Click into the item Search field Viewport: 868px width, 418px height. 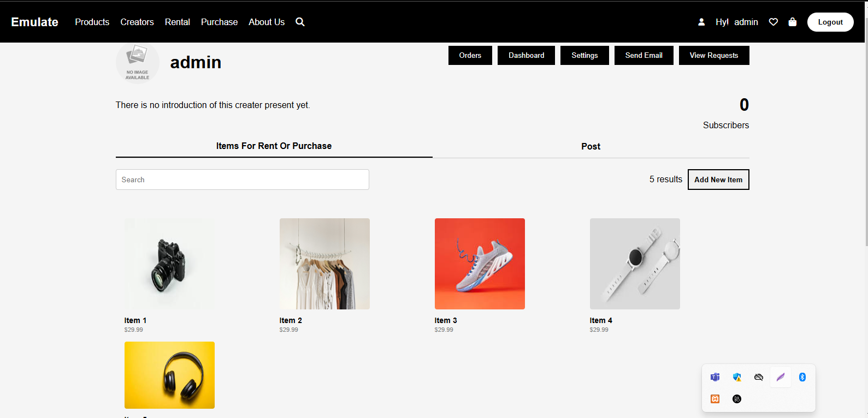[242, 180]
